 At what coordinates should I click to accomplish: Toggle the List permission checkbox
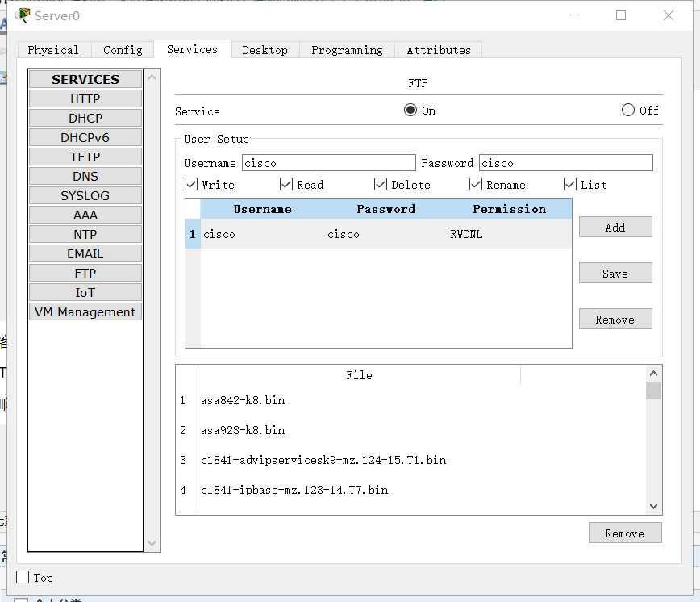pos(570,184)
